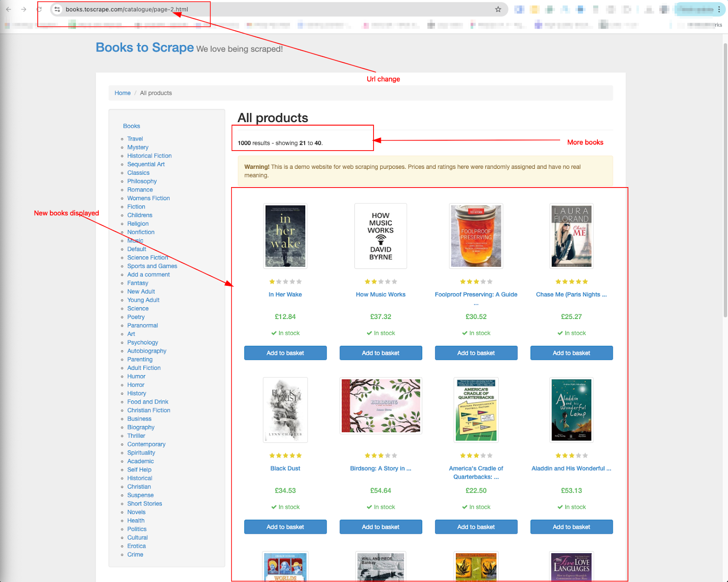The image size is (728, 582).
Task: Open the How Music Works cover
Action: tap(380, 236)
